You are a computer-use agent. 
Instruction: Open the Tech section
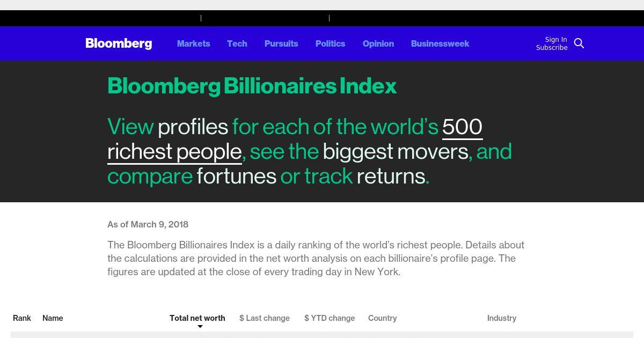pyautogui.click(x=237, y=43)
